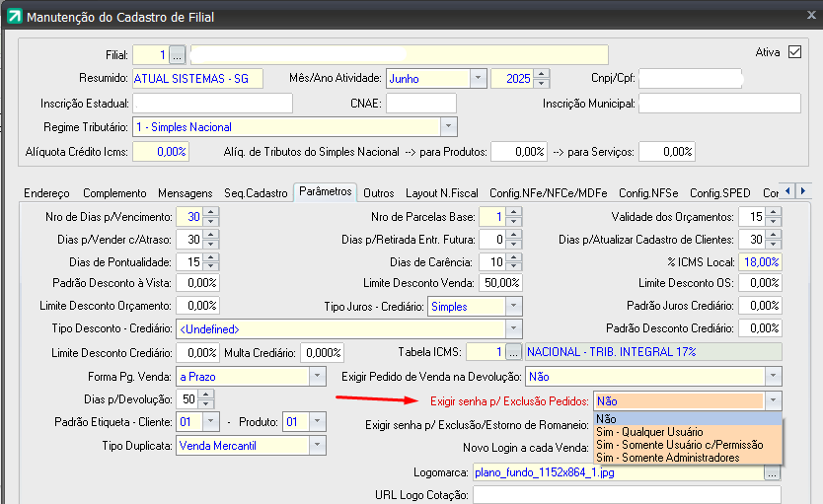Open the Config.SPED tab
This screenshot has width=823, height=504.
pyautogui.click(x=719, y=193)
